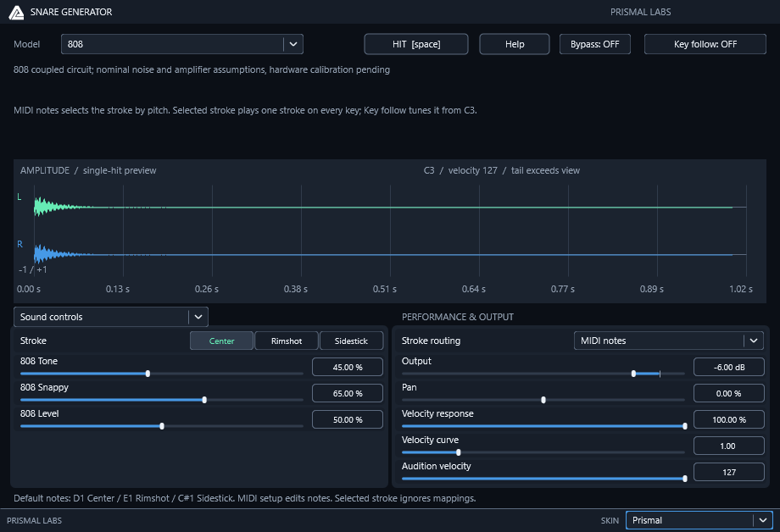Edit the Velocity response value 100.00 %
Screen dimensions: 780x532
pyautogui.click(x=729, y=419)
